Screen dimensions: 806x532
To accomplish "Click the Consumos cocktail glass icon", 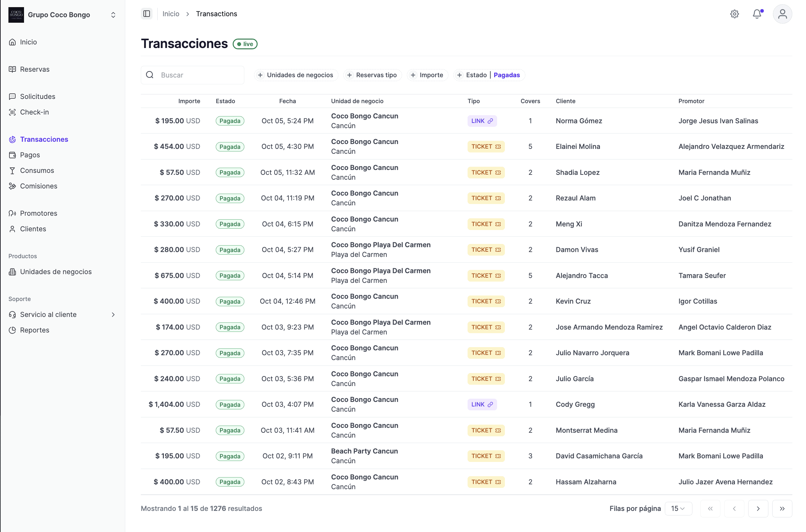I will coord(13,171).
